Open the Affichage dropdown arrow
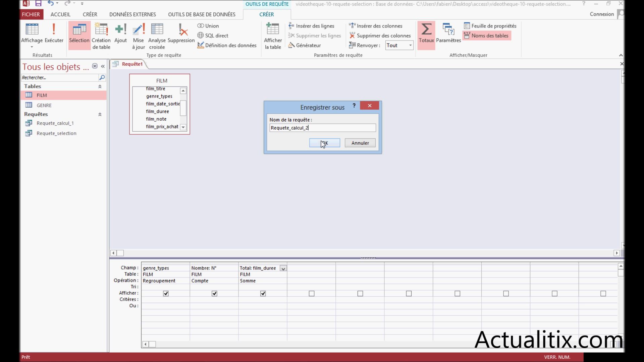This screenshot has height=362, width=644. [x=32, y=47]
